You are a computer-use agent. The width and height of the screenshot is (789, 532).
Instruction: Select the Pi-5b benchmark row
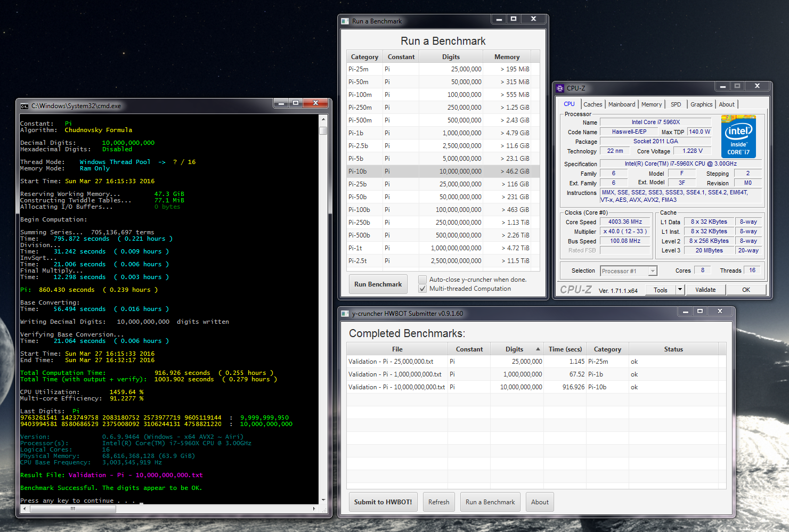point(443,159)
